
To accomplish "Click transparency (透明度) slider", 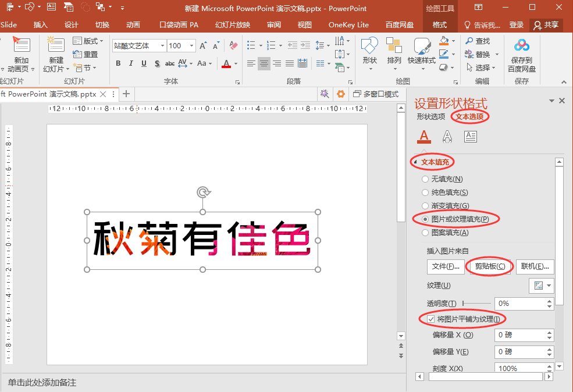I will click(x=476, y=303).
